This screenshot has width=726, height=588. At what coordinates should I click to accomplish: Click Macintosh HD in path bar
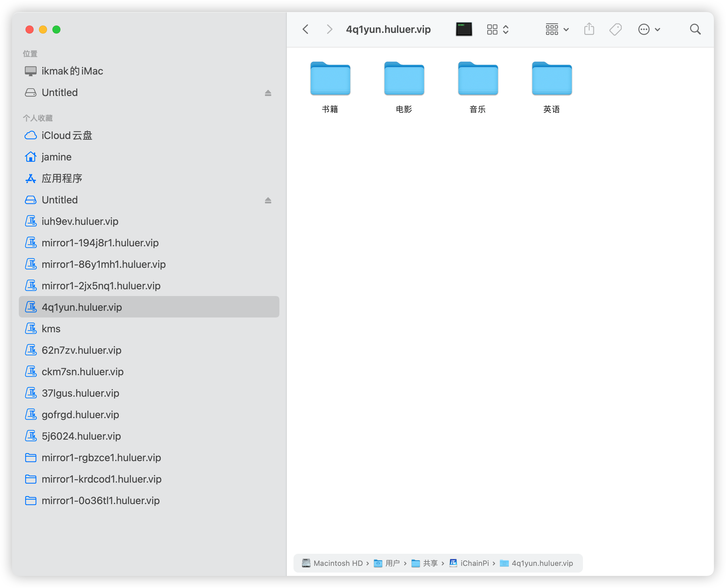pos(332,563)
